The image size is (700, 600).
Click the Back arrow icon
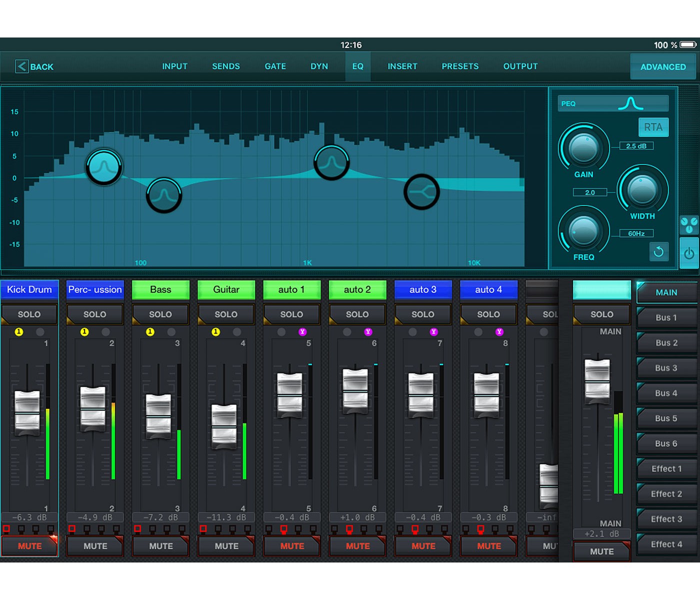tap(21, 66)
